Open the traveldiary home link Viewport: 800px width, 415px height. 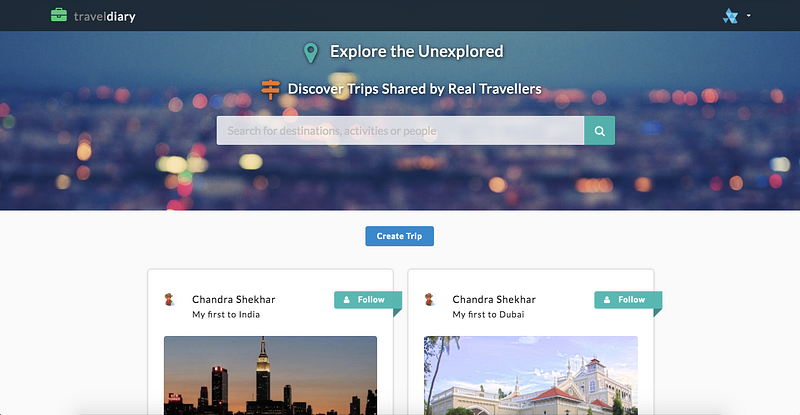pyautogui.click(x=105, y=16)
